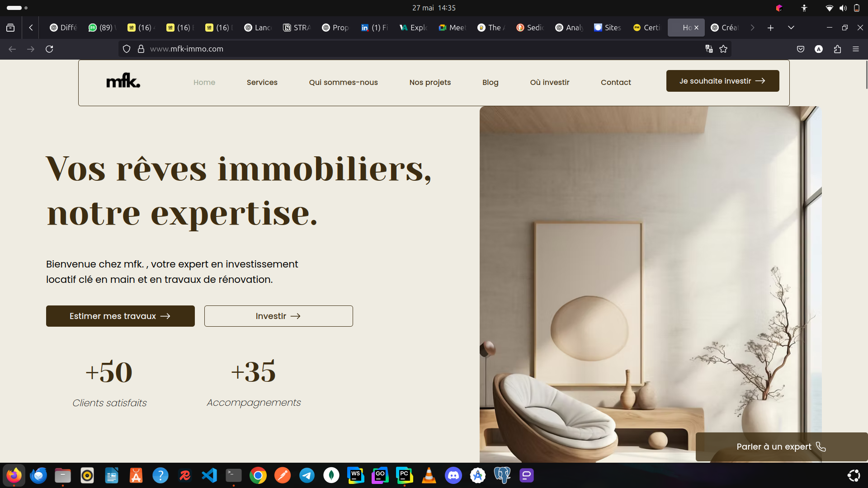Bookmark page with the star icon

pyautogui.click(x=723, y=49)
